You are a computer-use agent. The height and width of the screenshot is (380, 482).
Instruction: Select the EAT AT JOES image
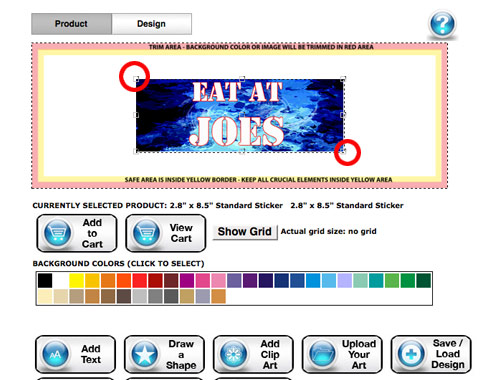click(x=240, y=115)
